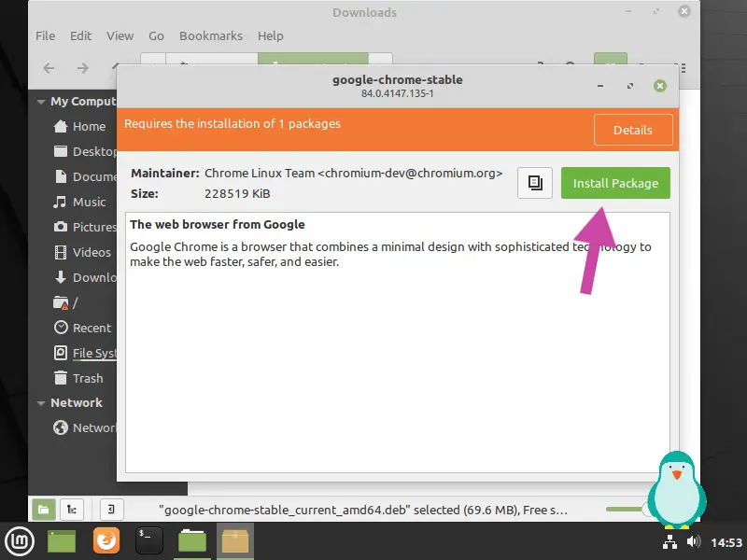Screen dimensions: 747x560
Task: Maximize the google-chrome-stable installer window
Action: point(629,86)
